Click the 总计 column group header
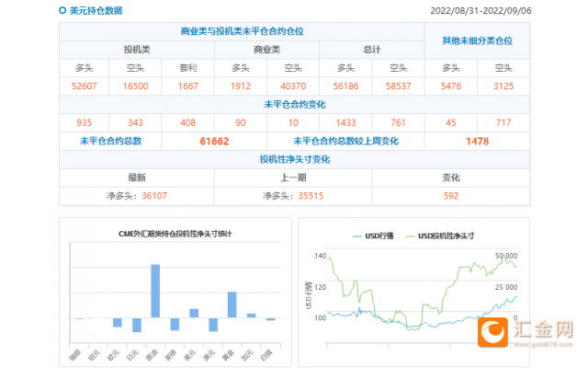This screenshot has height=368, width=588. [x=371, y=50]
